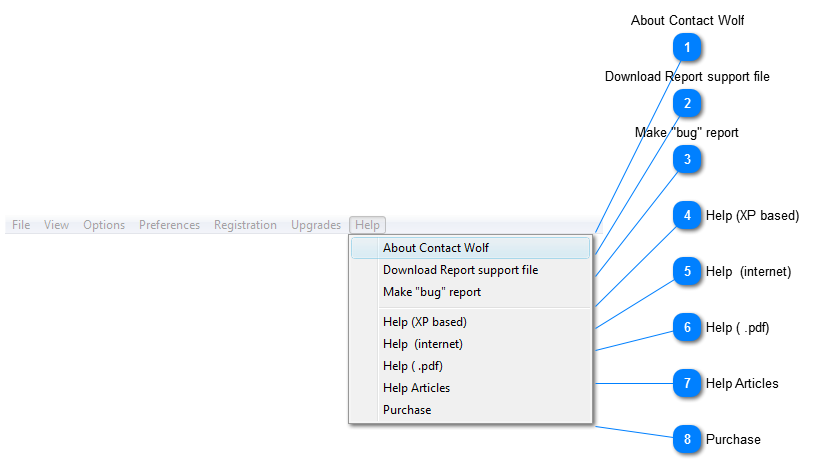Choose Download Report support file

470,270
